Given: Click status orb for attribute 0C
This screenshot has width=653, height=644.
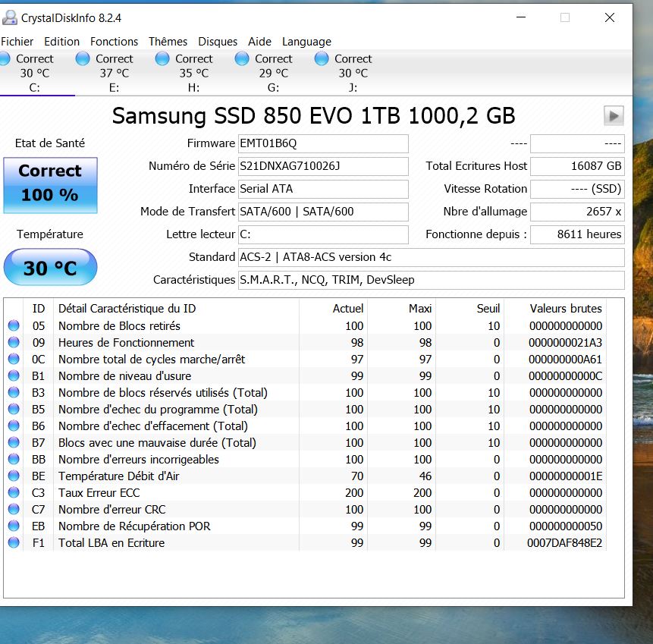Looking at the screenshot, I should [14, 359].
